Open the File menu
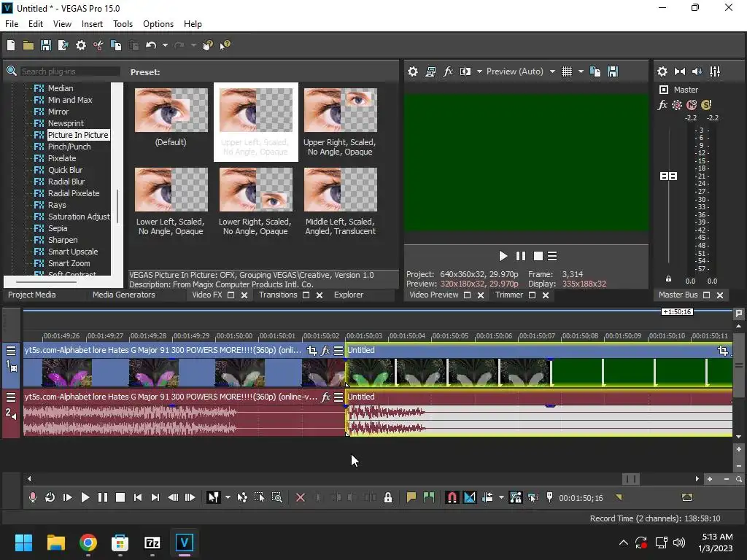 12,24
